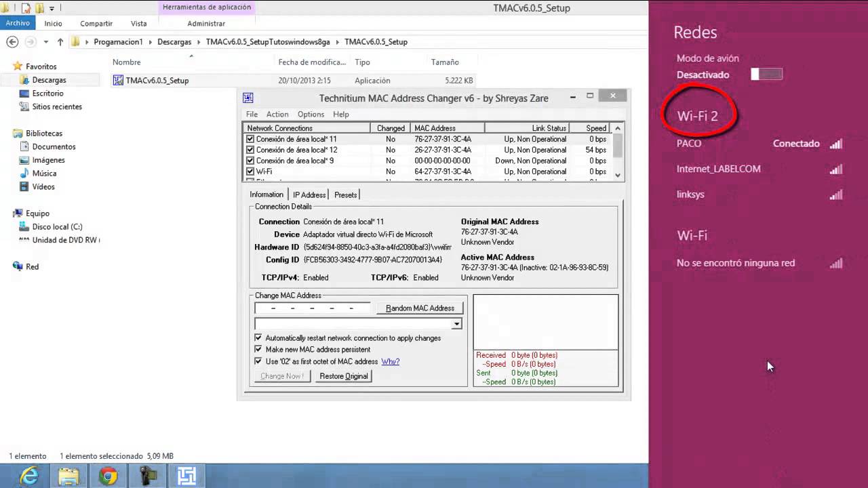Toggle Make new MAC address persistent
Image resolution: width=868 pixels, height=488 pixels.
258,349
